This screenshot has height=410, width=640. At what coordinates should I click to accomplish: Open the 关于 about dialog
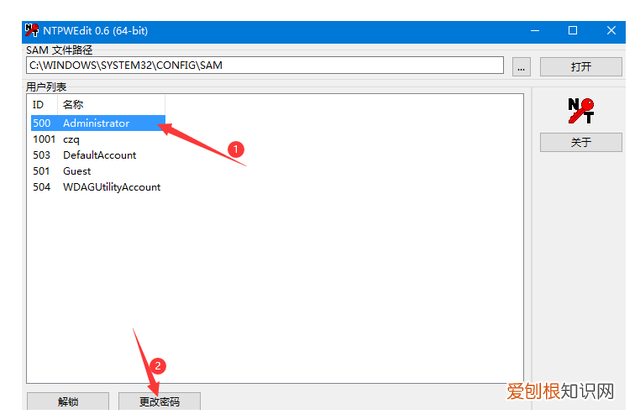[x=581, y=142]
